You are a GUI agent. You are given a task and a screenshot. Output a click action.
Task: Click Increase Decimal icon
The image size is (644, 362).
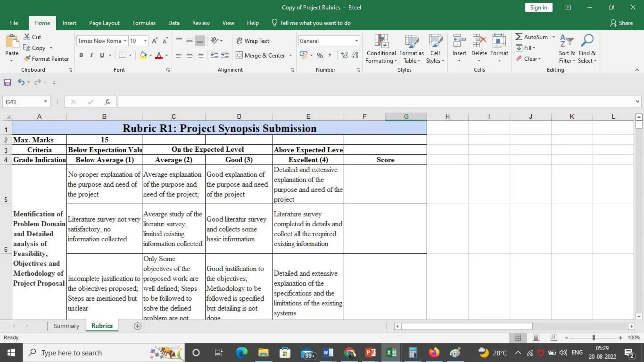click(344, 55)
